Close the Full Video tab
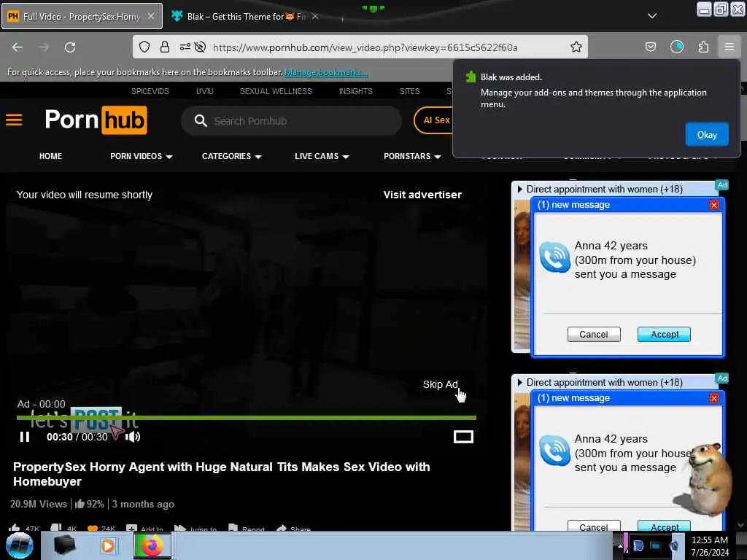 point(150,16)
